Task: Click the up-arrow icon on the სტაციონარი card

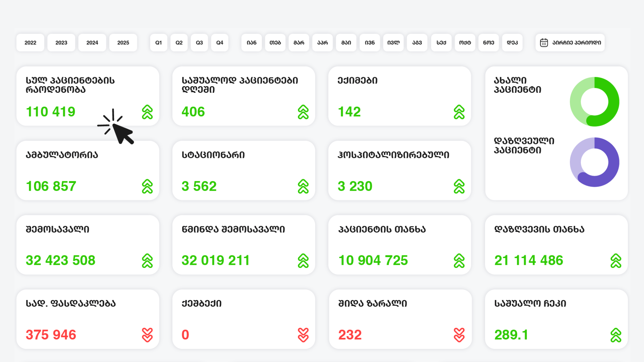Action: [303, 186]
